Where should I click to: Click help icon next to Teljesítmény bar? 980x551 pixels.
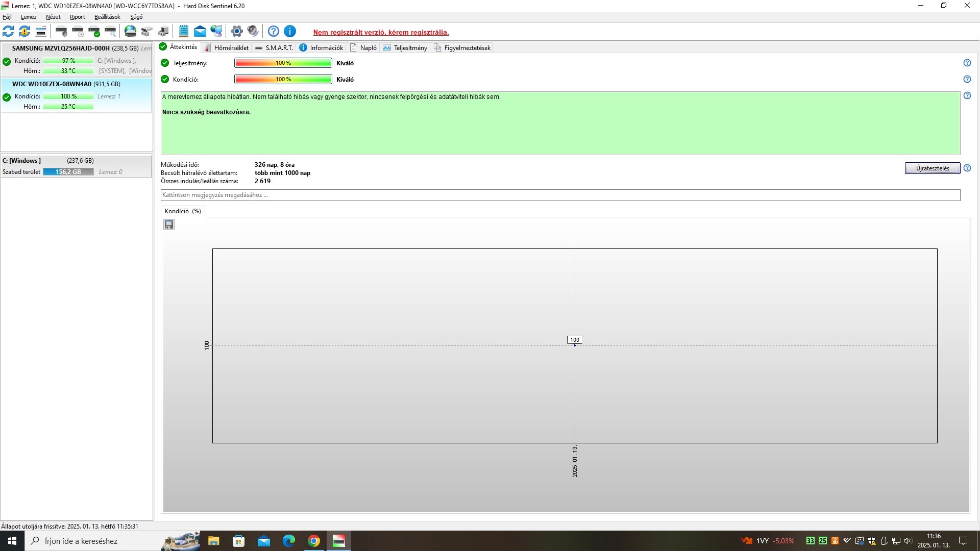point(967,63)
